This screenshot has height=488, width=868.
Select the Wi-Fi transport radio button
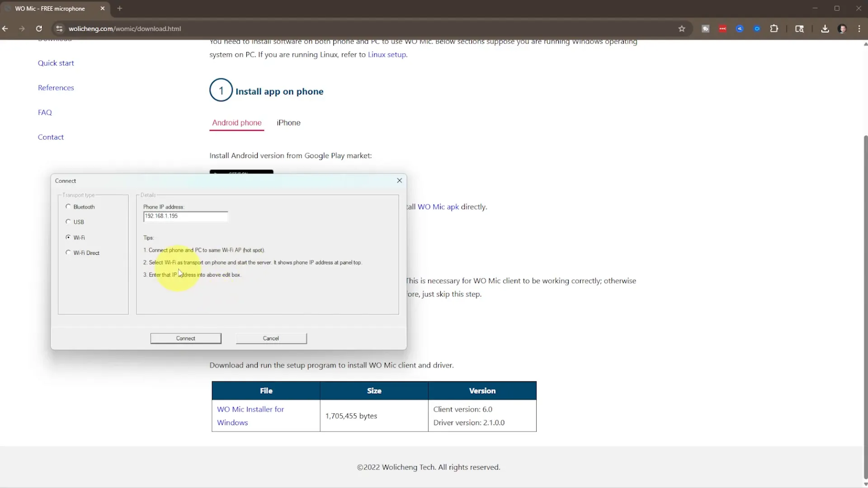[68, 237]
